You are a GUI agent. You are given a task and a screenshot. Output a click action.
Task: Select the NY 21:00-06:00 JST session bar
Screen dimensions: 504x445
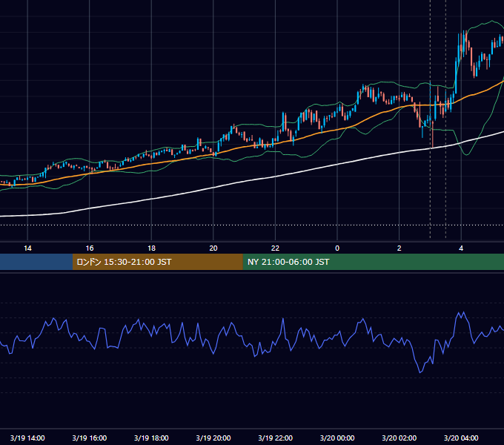(373, 262)
